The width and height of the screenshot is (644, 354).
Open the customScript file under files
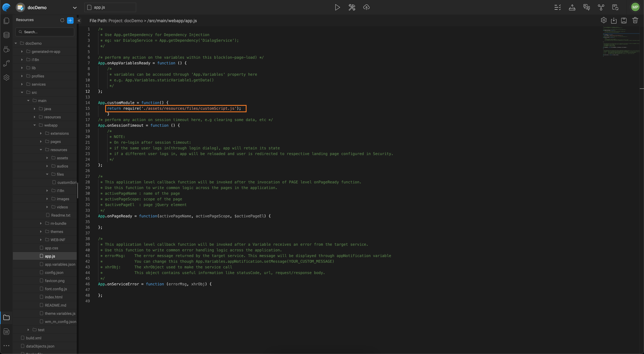pyautogui.click(x=66, y=182)
